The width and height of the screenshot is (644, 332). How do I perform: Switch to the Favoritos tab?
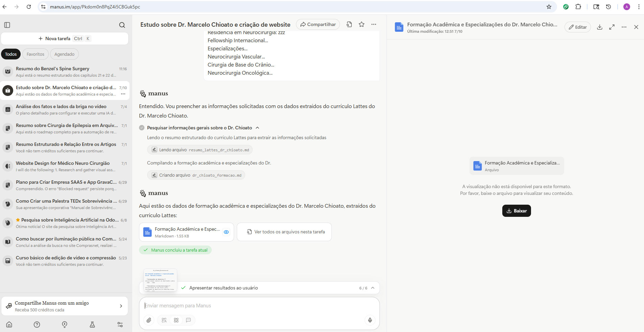pos(35,54)
